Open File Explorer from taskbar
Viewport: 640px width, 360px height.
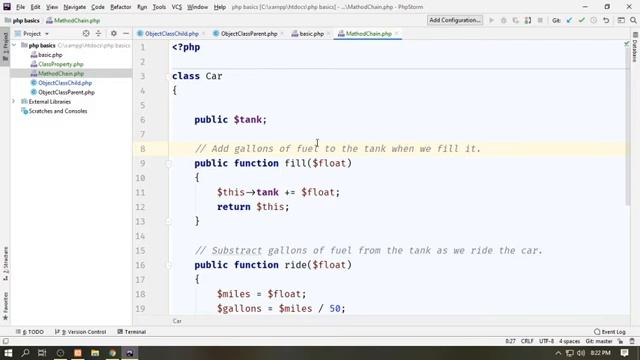pos(95,353)
